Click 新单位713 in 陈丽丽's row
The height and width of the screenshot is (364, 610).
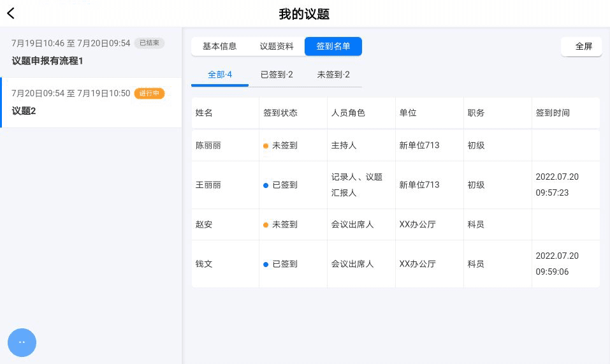tap(419, 145)
